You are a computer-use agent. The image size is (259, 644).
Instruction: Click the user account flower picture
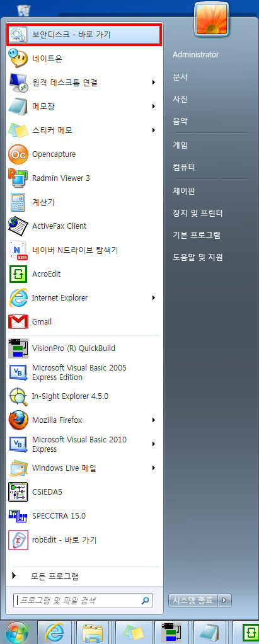212,18
